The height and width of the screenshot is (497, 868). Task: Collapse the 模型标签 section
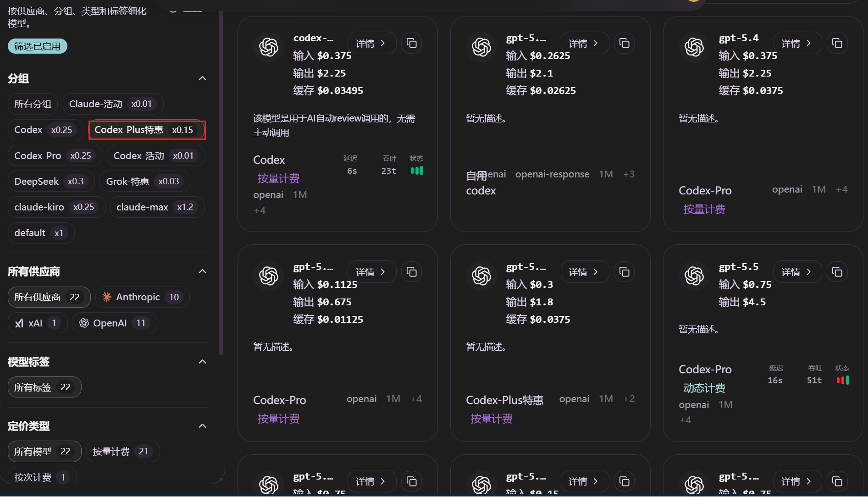202,362
